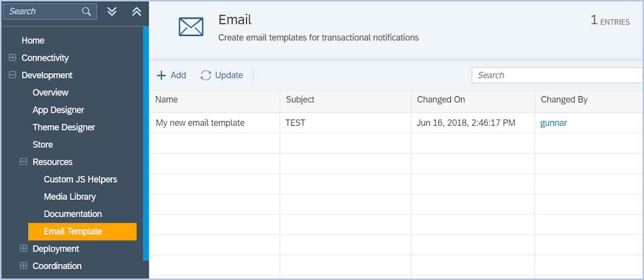Expand all nodes with double-down chevron icon
The image size is (644, 280).
coord(112,12)
